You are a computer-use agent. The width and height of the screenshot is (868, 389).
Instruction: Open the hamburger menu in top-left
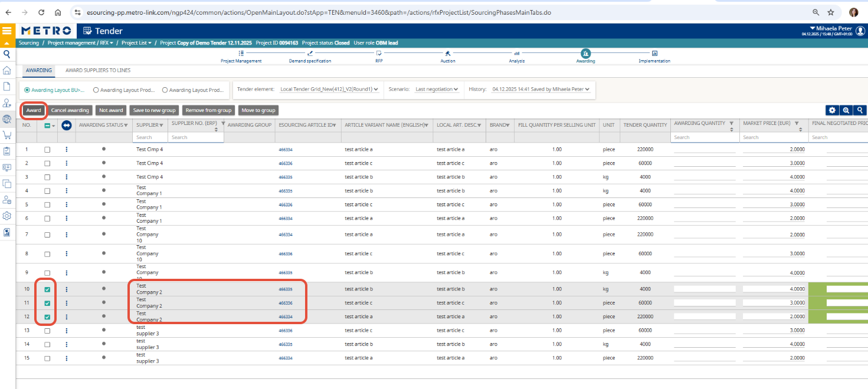(x=7, y=31)
